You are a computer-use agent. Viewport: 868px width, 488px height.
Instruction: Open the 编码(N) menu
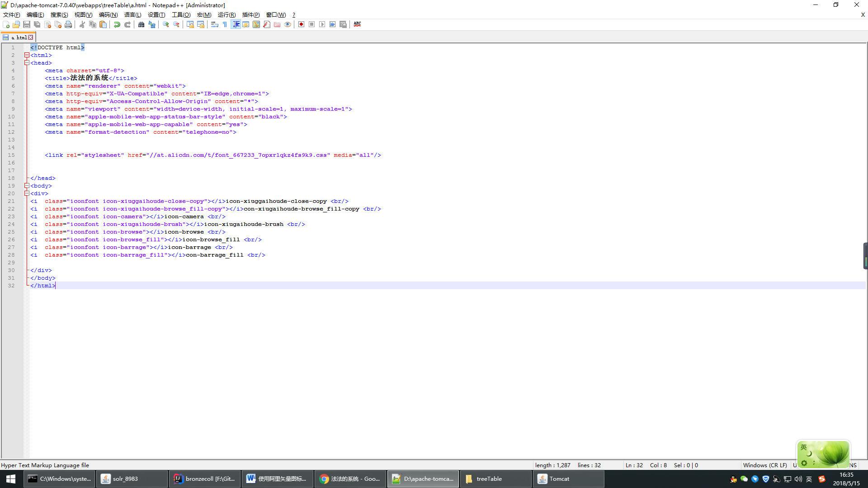coord(108,15)
